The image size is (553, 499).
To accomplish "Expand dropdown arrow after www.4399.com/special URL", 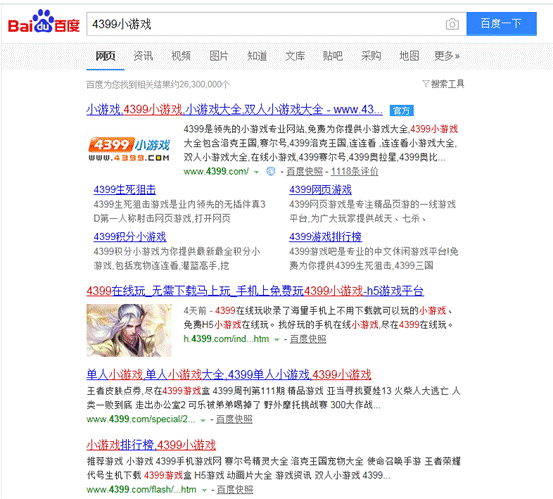I will pos(203,420).
